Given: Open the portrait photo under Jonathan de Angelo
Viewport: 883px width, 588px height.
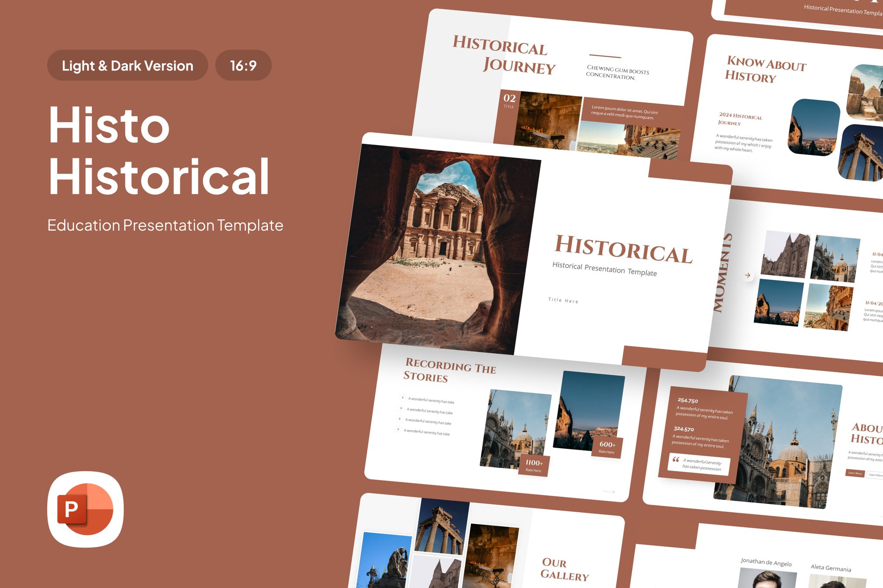Looking at the screenshot, I should 767,578.
